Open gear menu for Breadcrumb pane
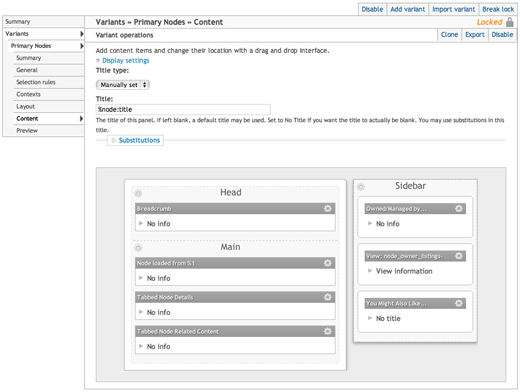Screen dimensions: 520x392 [x=328, y=208]
